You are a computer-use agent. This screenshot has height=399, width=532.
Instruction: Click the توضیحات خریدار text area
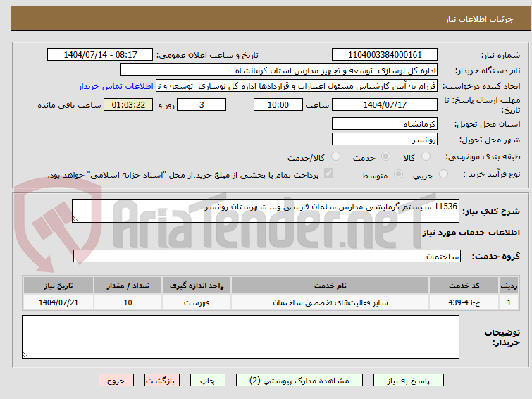click(240, 337)
